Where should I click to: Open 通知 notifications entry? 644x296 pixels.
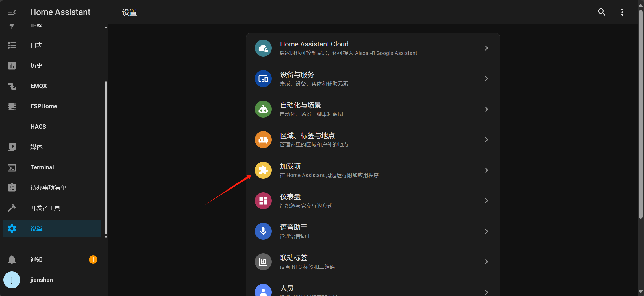52,260
